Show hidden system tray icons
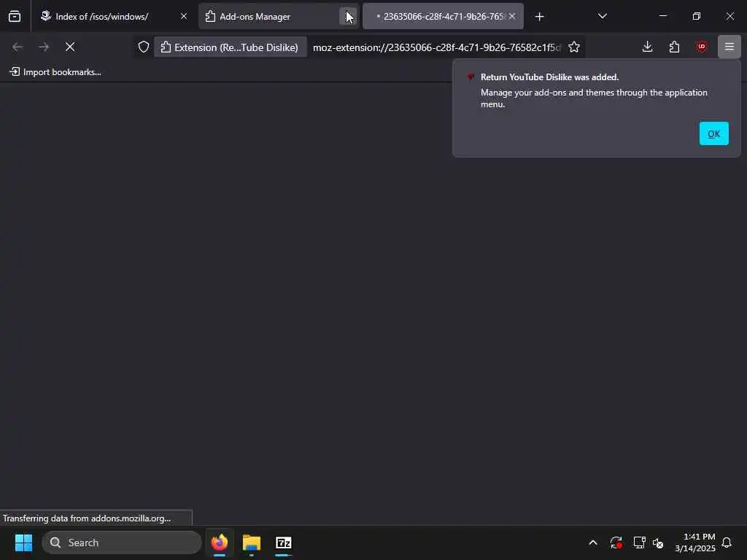This screenshot has width=747, height=560. pyautogui.click(x=592, y=542)
